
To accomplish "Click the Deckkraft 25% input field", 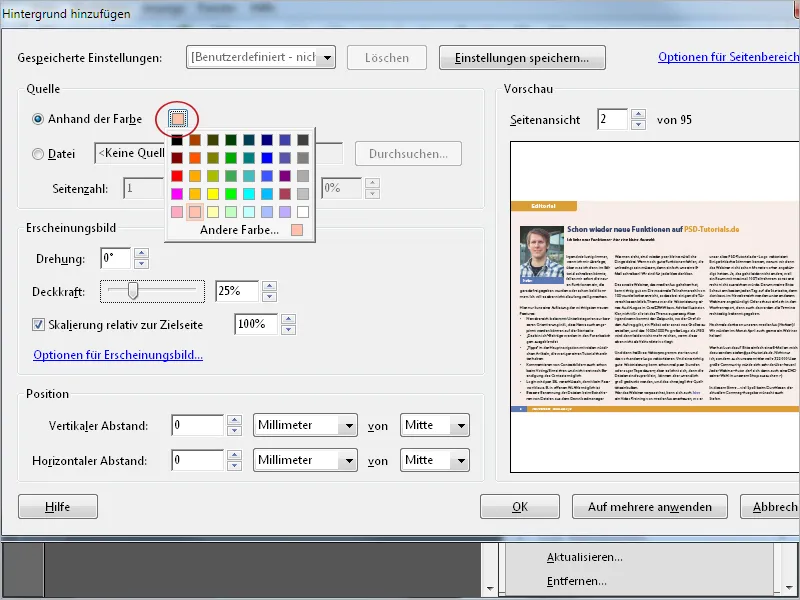I will [x=237, y=291].
